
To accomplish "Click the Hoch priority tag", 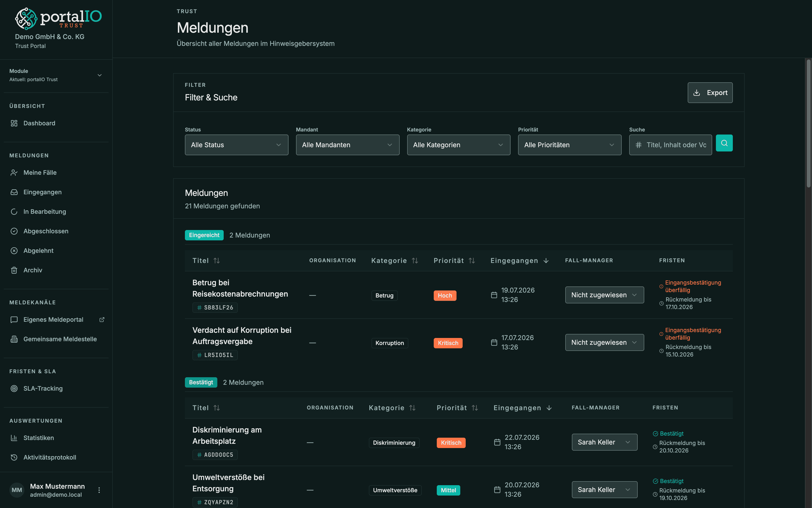I will [x=445, y=296].
